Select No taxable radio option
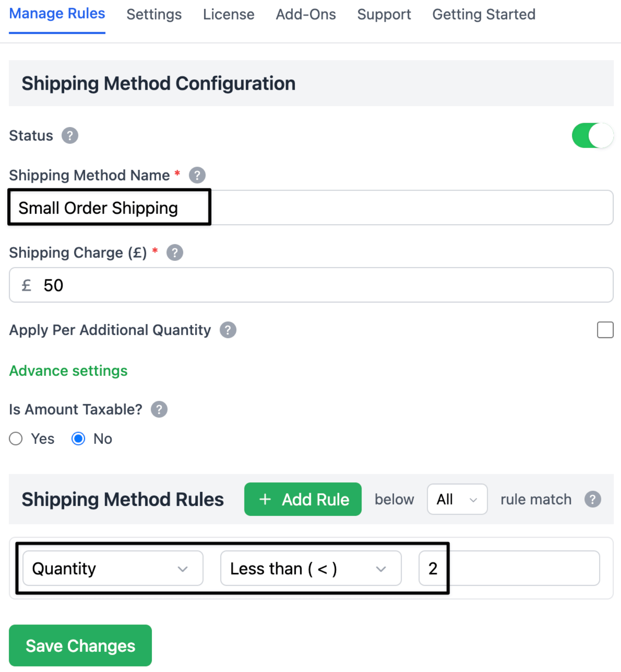The height and width of the screenshot is (672, 621). [78, 439]
